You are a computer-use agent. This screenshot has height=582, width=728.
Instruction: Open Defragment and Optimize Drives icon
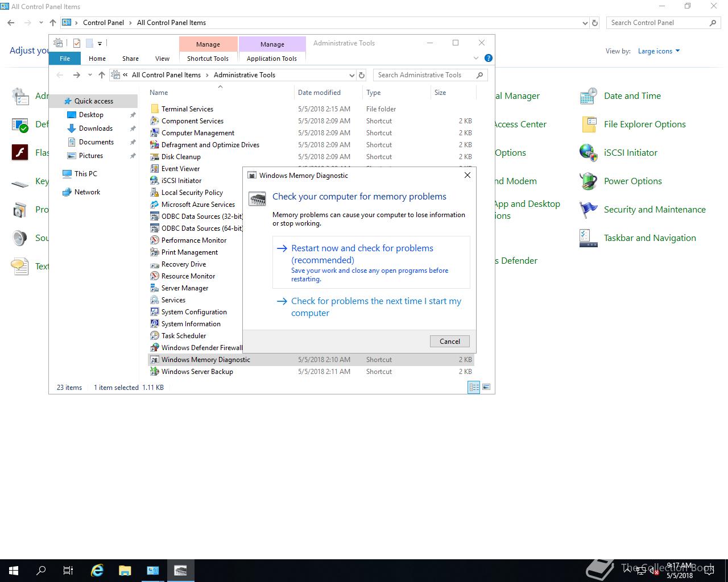[x=154, y=145]
